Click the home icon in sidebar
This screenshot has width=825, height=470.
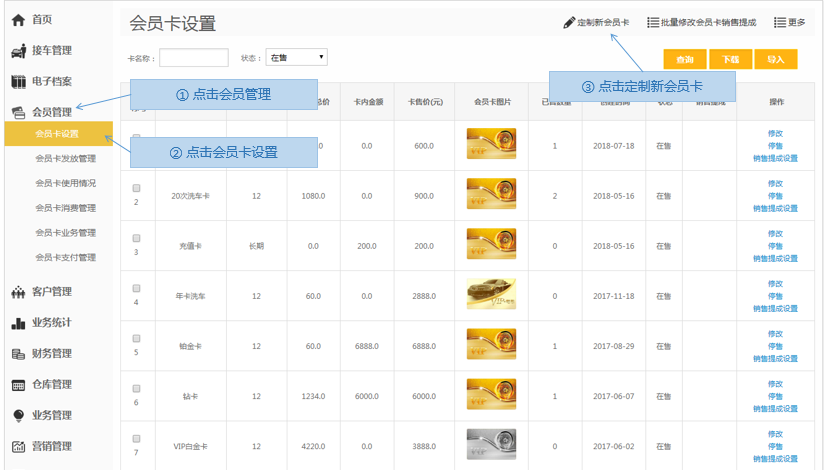(x=18, y=20)
